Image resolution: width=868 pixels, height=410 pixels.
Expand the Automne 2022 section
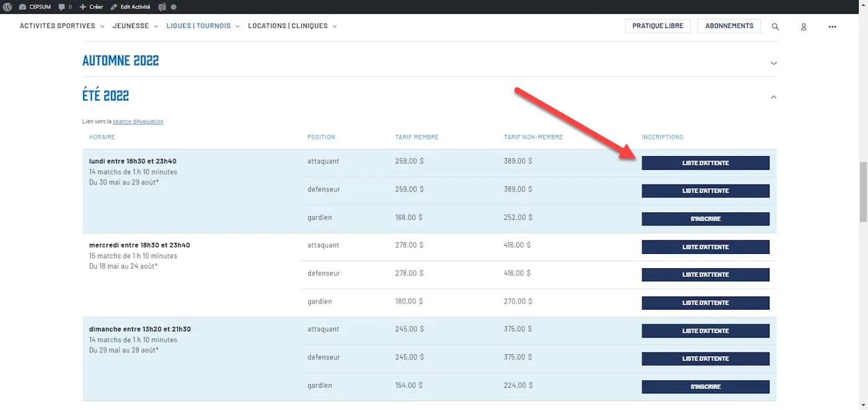773,63
